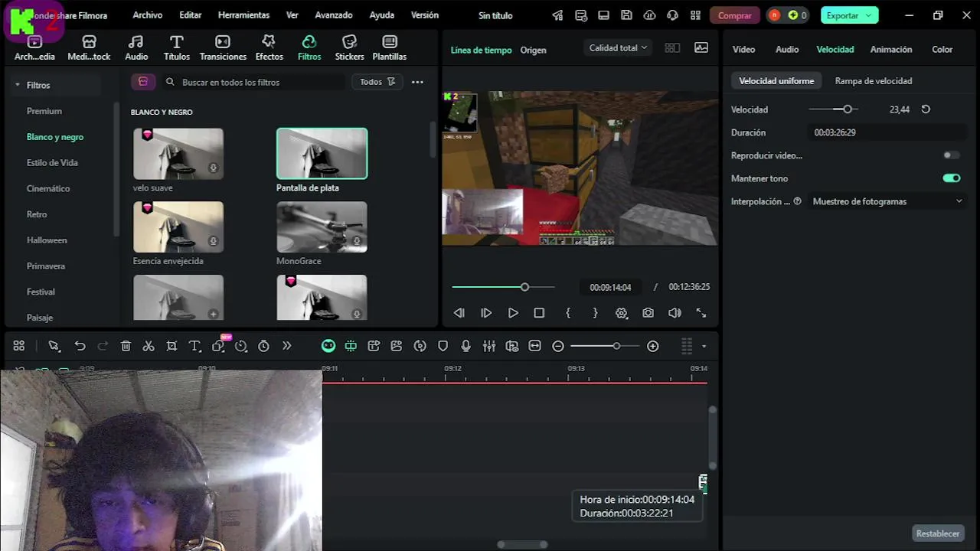The height and width of the screenshot is (551, 980).
Task: Click the green AI assistant face icon
Action: point(328,346)
